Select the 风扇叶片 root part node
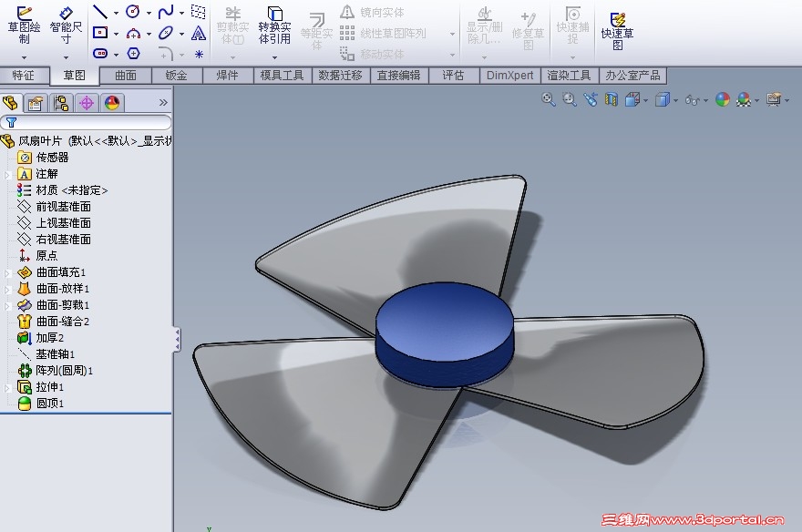Image resolution: width=802 pixels, height=532 pixels. click(x=87, y=140)
